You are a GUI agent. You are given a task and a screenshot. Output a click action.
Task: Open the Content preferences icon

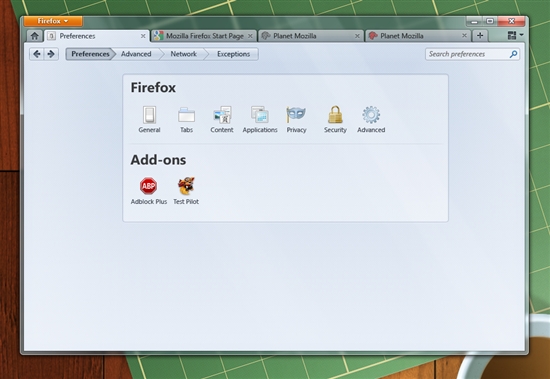[222, 115]
